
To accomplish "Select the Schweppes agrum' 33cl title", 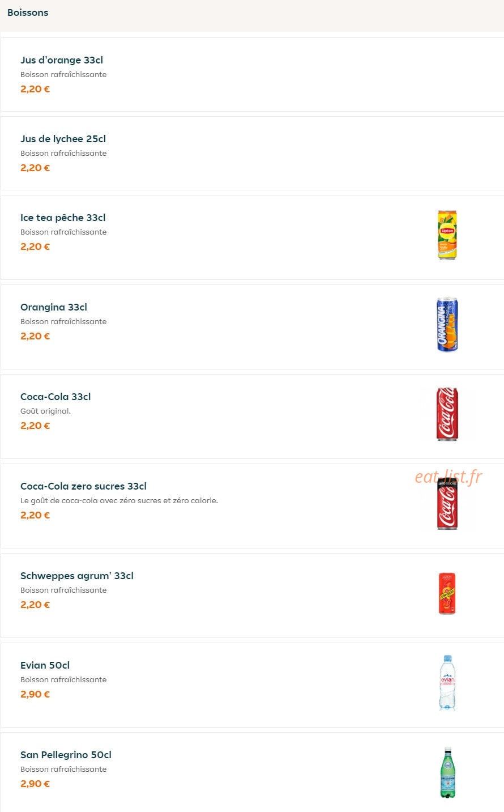I will pos(77,576).
